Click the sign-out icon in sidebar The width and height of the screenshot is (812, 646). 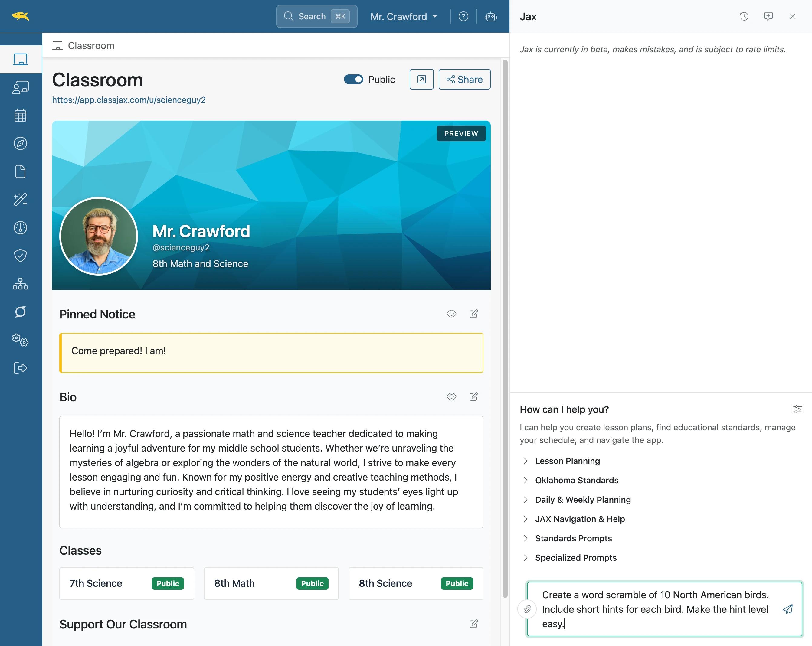tap(20, 368)
